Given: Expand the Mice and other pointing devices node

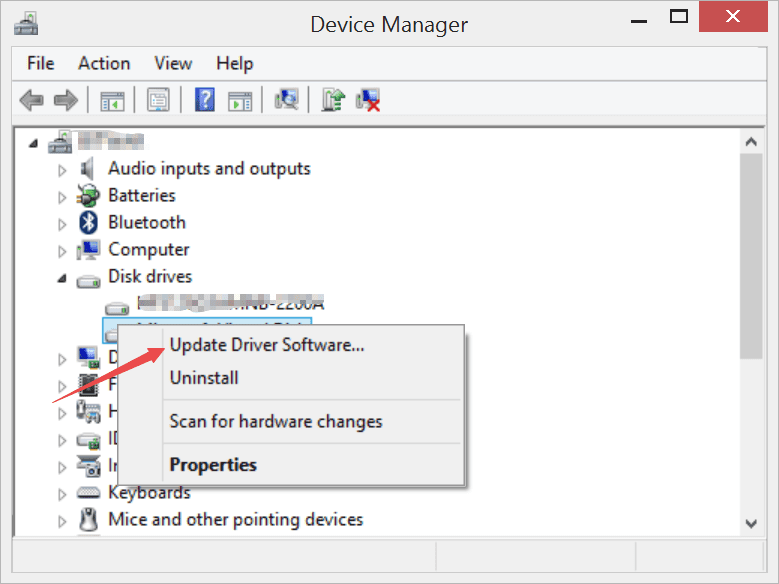Looking at the screenshot, I should [x=63, y=521].
